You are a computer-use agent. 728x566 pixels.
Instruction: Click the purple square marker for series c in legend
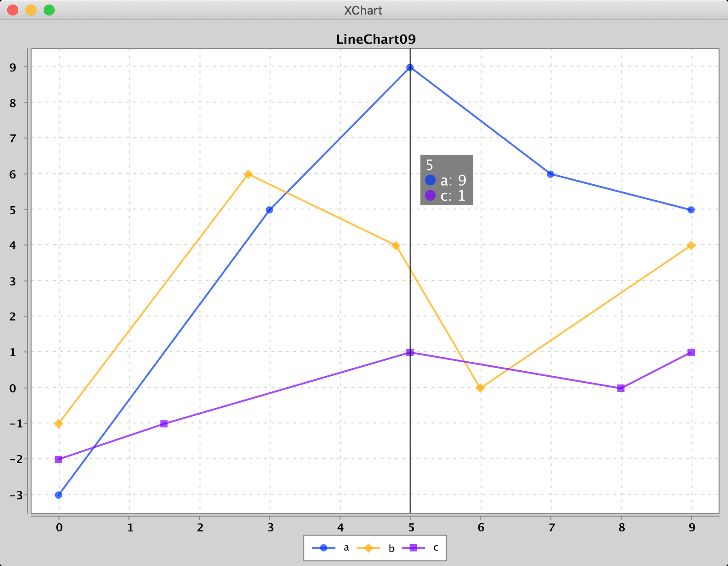(413, 548)
